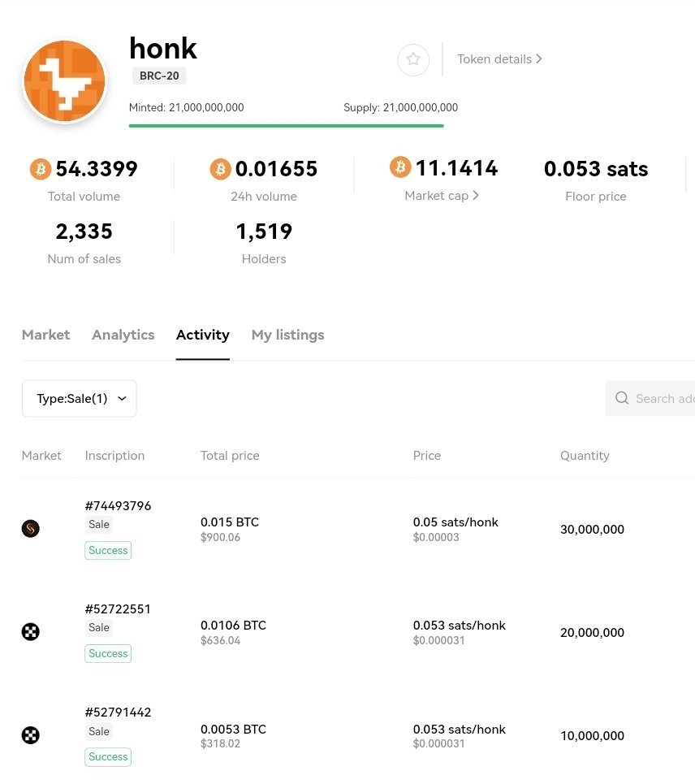Open the Market cap chevron link
Viewport: 695px width, 784px height.
coord(442,196)
